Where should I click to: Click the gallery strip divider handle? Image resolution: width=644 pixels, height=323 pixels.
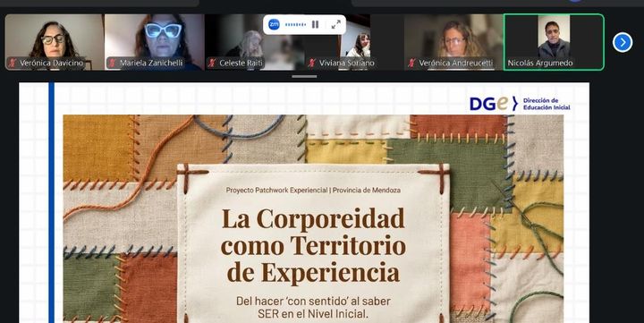pyautogui.click(x=304, y=76)
